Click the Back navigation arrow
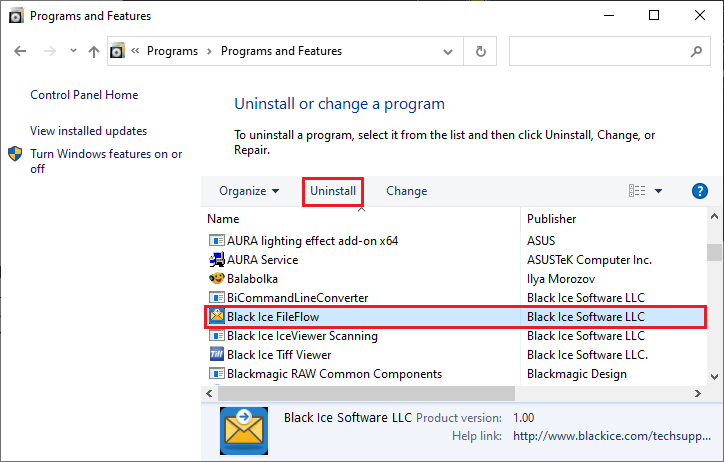The image size is (724, 462). tap(20, 51)
